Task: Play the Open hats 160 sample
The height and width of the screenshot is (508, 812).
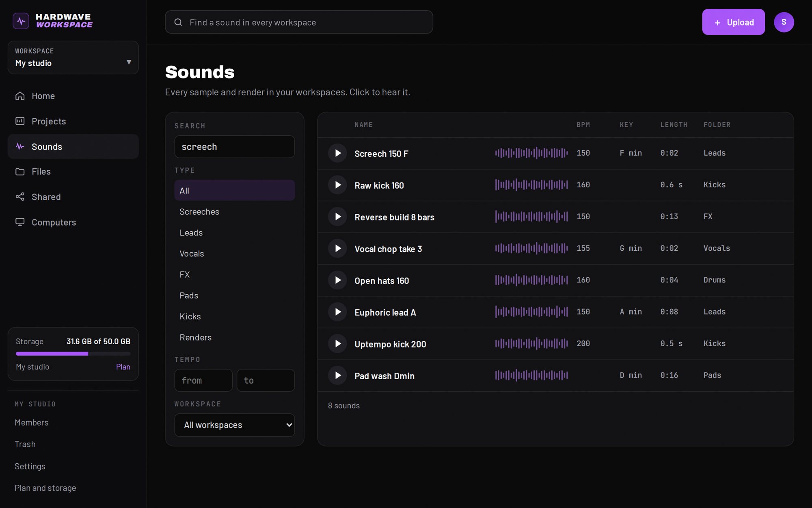Action: click(x=337, y=280)
